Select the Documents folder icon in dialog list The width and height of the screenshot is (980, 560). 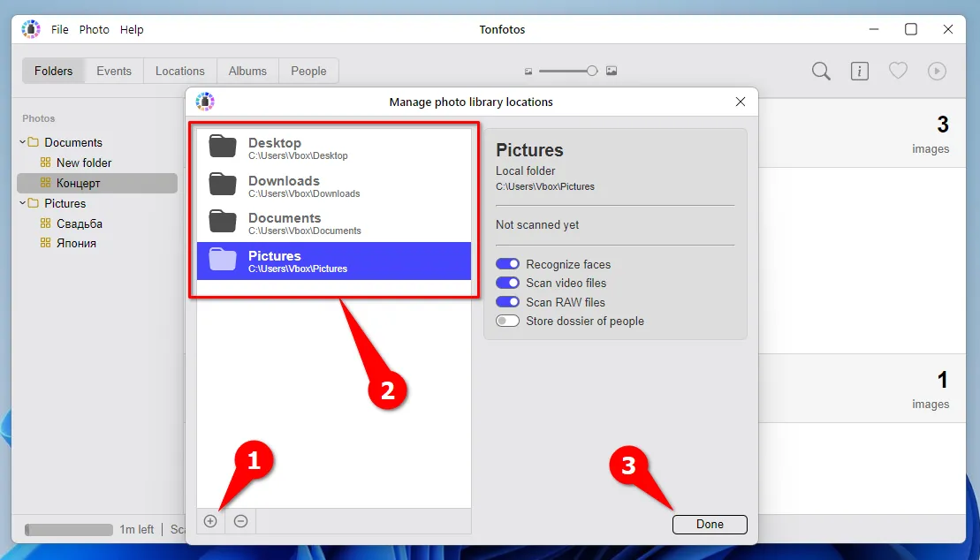(223, 222)
